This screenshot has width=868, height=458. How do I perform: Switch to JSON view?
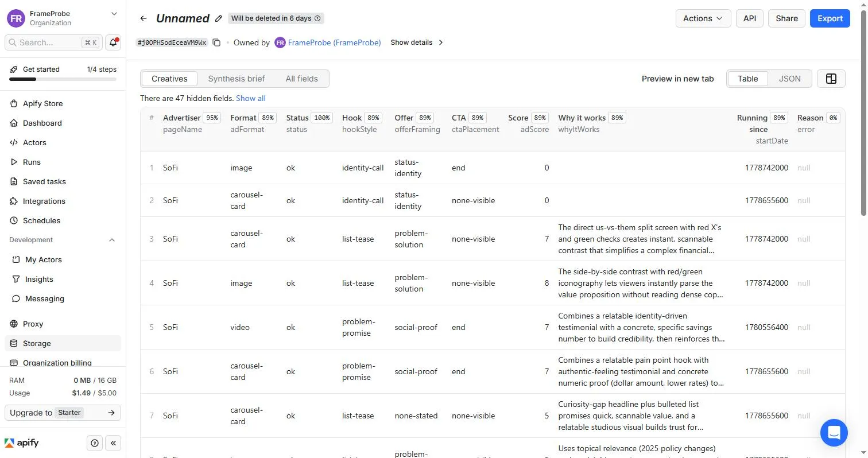[x=789, y=79]
